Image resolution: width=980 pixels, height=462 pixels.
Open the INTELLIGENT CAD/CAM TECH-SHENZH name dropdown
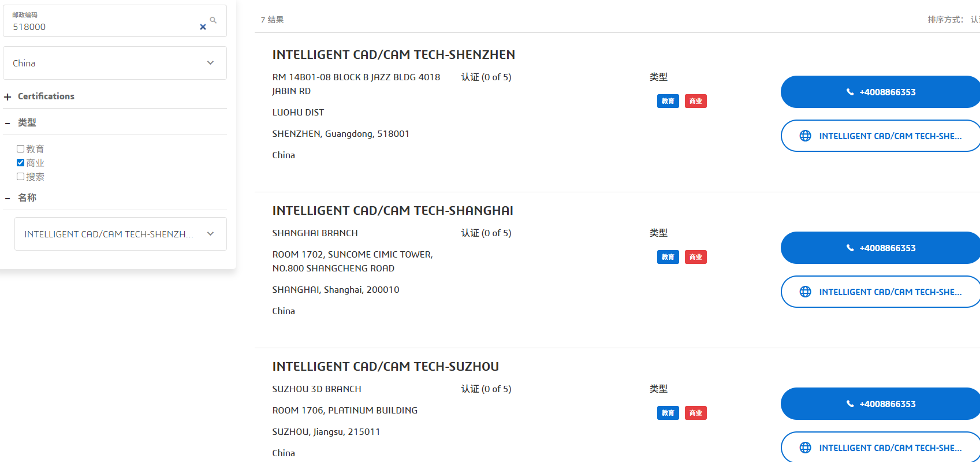[121, 234]
